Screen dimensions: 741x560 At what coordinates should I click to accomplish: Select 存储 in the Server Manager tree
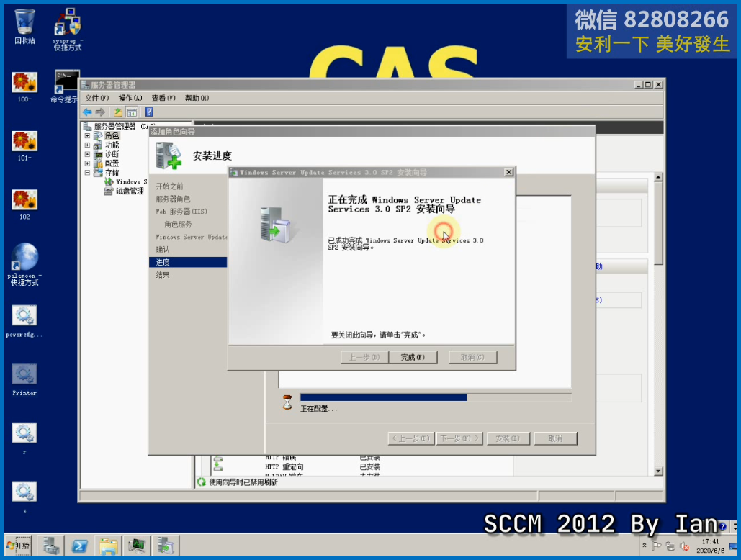tap(112, 173)
